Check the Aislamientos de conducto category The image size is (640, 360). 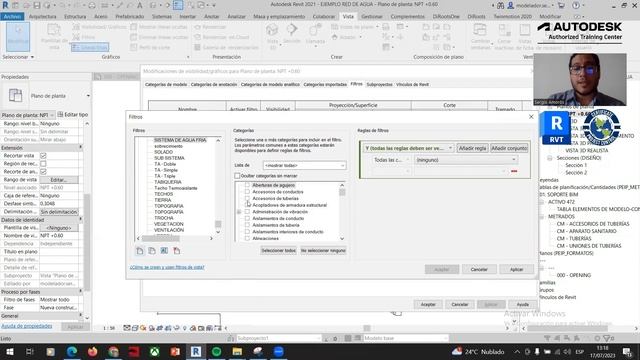(247, 218)
